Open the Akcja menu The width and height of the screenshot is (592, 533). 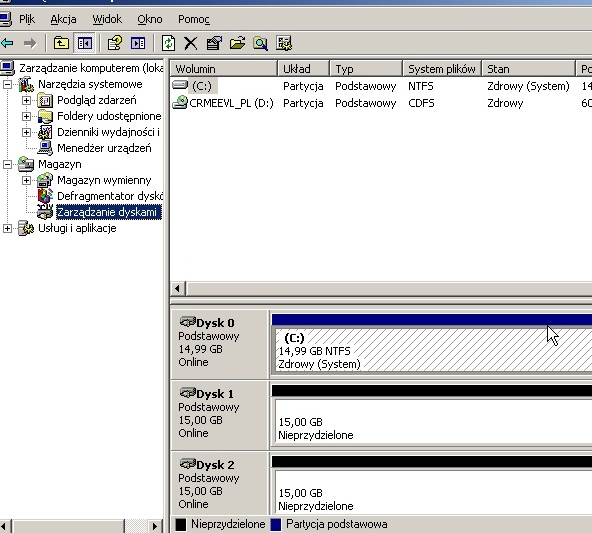coord(63,19)
